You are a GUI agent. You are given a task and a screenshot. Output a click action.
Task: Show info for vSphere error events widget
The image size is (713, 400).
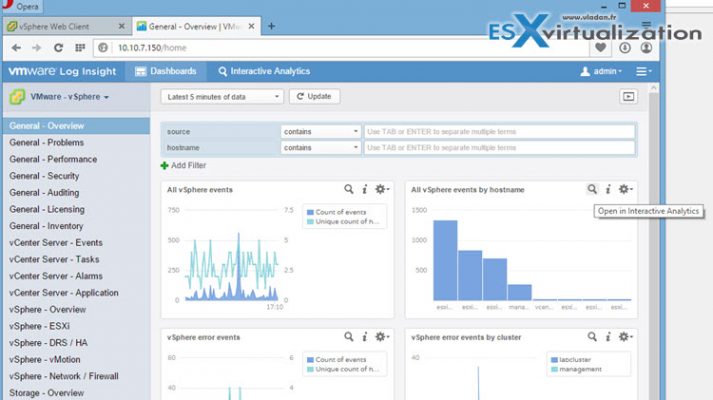click(365, 337)
